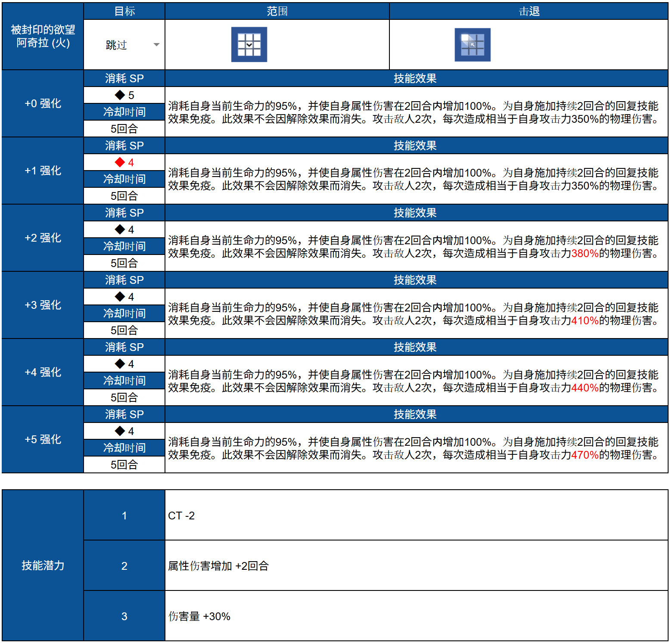Screen dimensions: 672x643
Task: Click the red diamond SP cost icon
Action: [x=120, y=162]
